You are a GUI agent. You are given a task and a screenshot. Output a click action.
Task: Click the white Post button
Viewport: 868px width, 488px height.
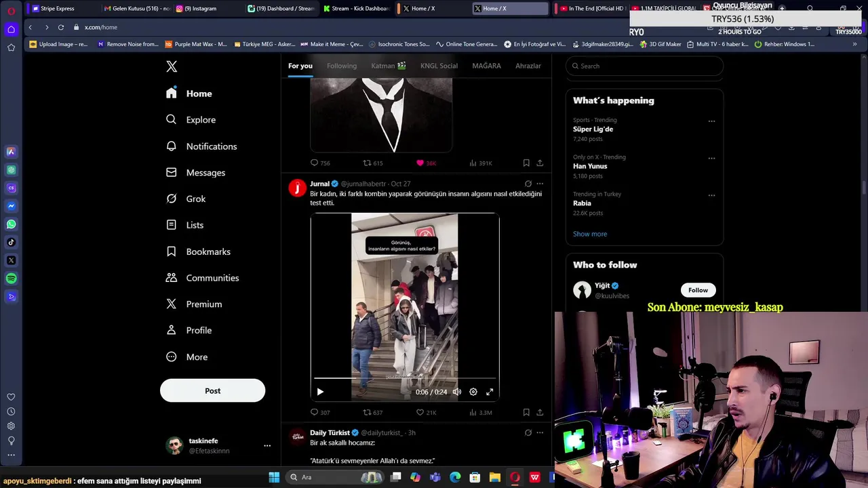pos(212,390)
